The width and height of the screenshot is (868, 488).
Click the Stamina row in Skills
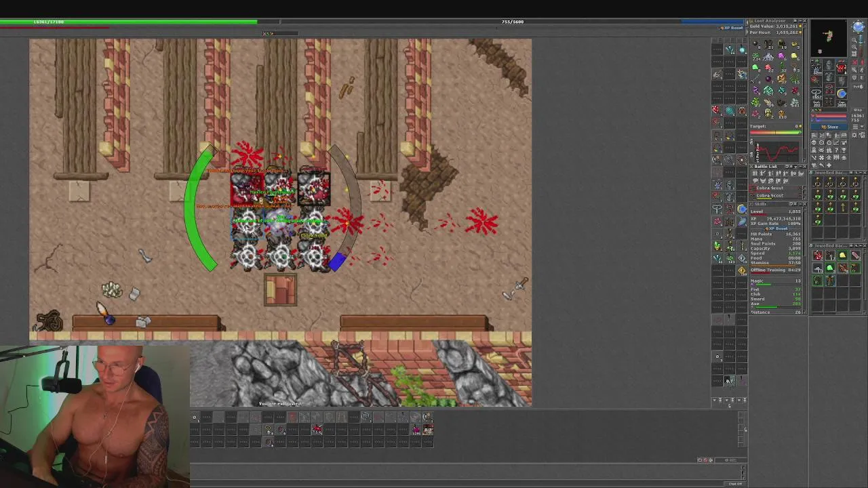[775, 263]
